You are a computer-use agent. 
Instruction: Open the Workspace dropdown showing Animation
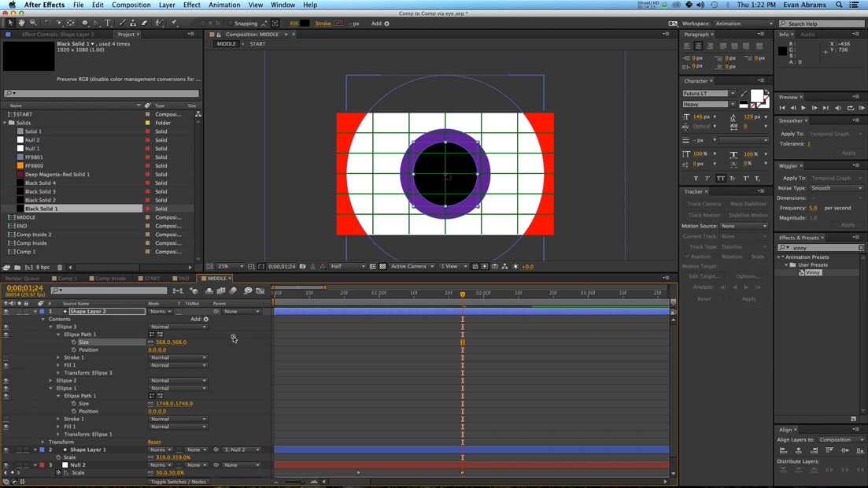pyautogui.click(x=743, y=24)
